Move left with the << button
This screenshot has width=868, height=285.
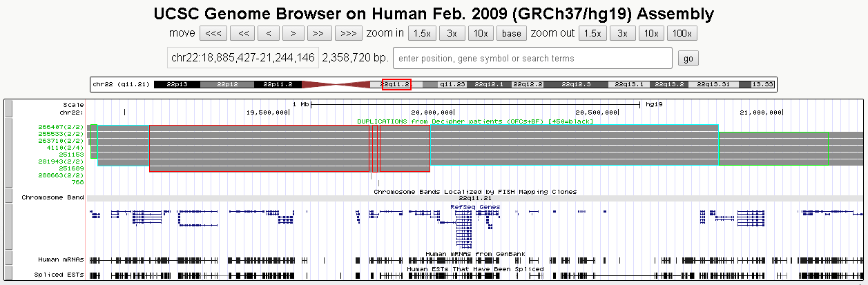pos(242,33)
